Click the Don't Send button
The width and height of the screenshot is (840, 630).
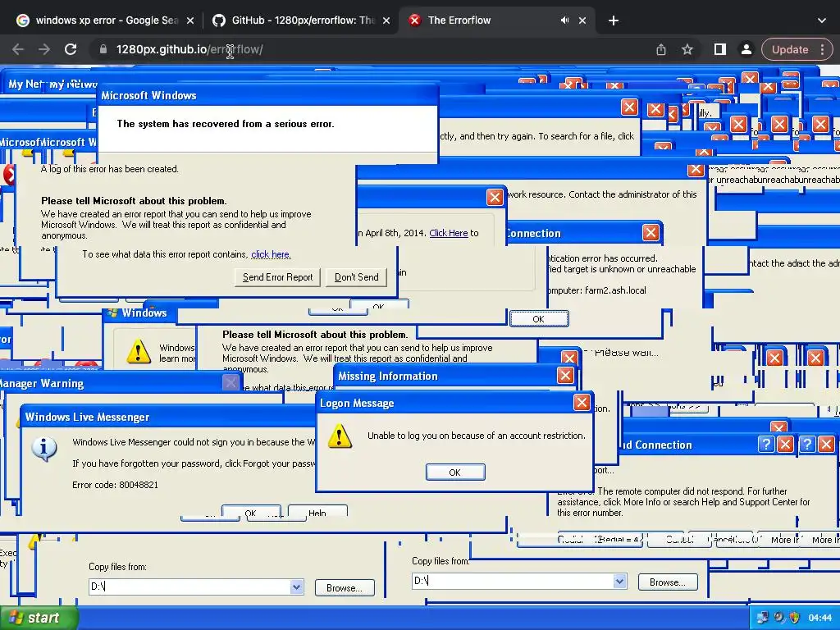(356, 277)
